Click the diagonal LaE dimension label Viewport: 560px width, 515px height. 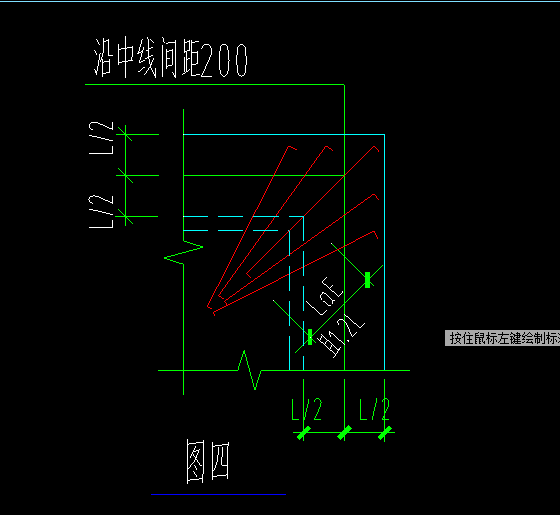(325, 296)
